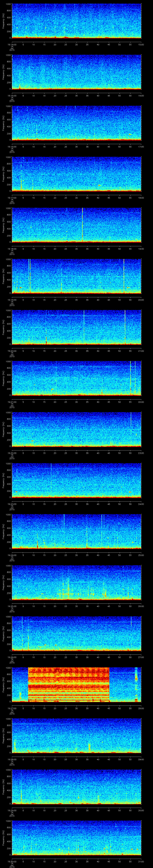Screen dimensions: 153x868
Task: Pick the spectrogram panel starting at 19:21:00
Action: (76, 378)
